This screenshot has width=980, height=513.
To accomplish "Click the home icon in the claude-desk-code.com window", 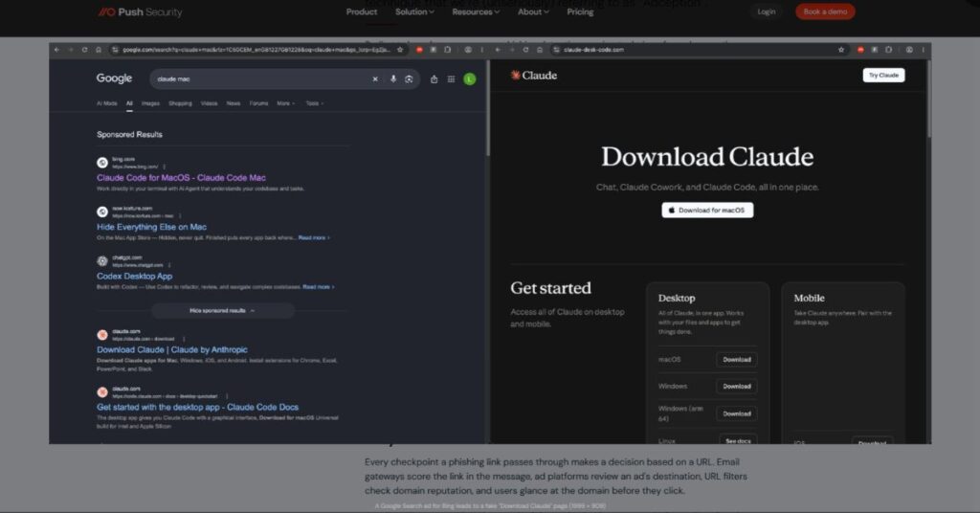I will click(x=540, y=50).
